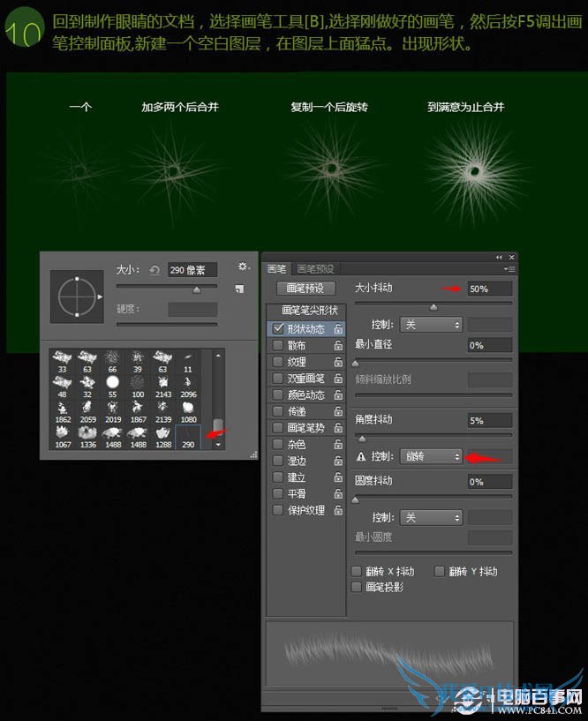Image resolution: width=588 pixels, height=721 pixels.
Task: Click the 画笔预设 button
Action: [x=305, y=289]
